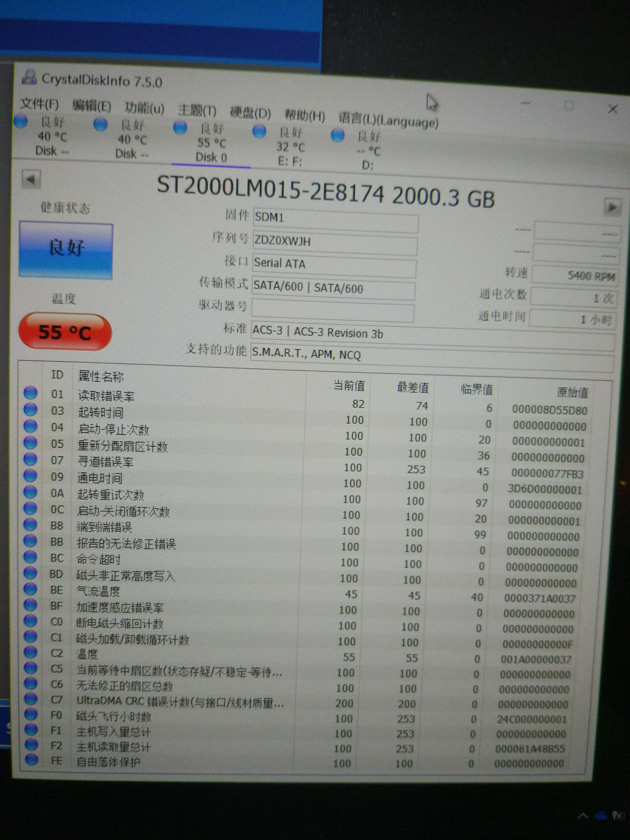Click the CrystalDiskInfo title bar icon
This screenshot has height=840, width=630.
[x=29, y=77]
